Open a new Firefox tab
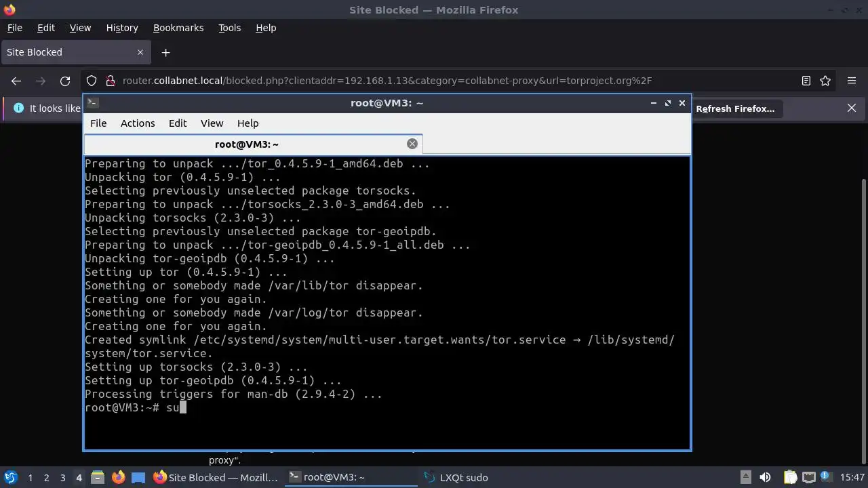 coord(165,52)
